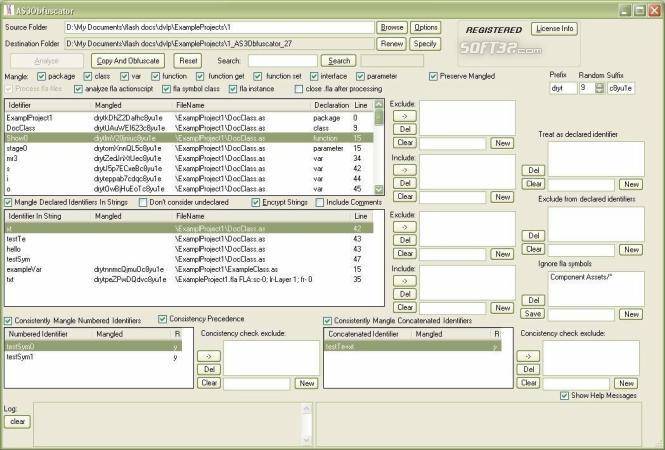Toggle fla instance checkbox
Image resolution: width=665 pixels, height=450 pixels.
click(x=232, y=89)
